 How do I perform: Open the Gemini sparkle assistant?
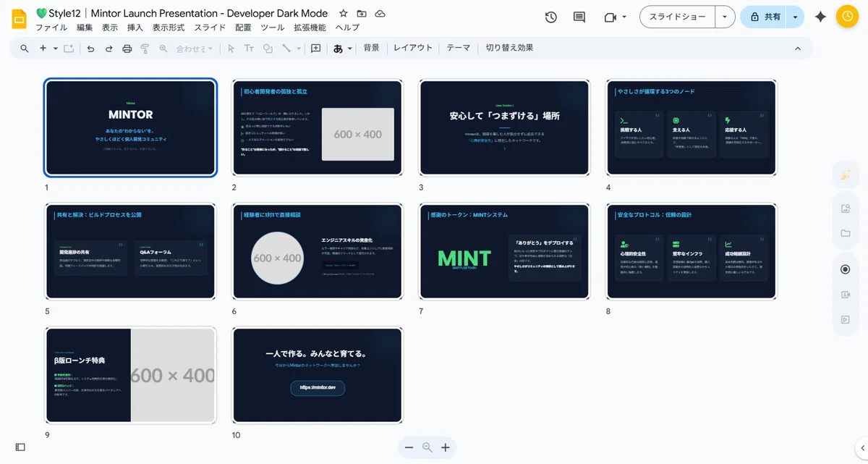coord(820,17)
